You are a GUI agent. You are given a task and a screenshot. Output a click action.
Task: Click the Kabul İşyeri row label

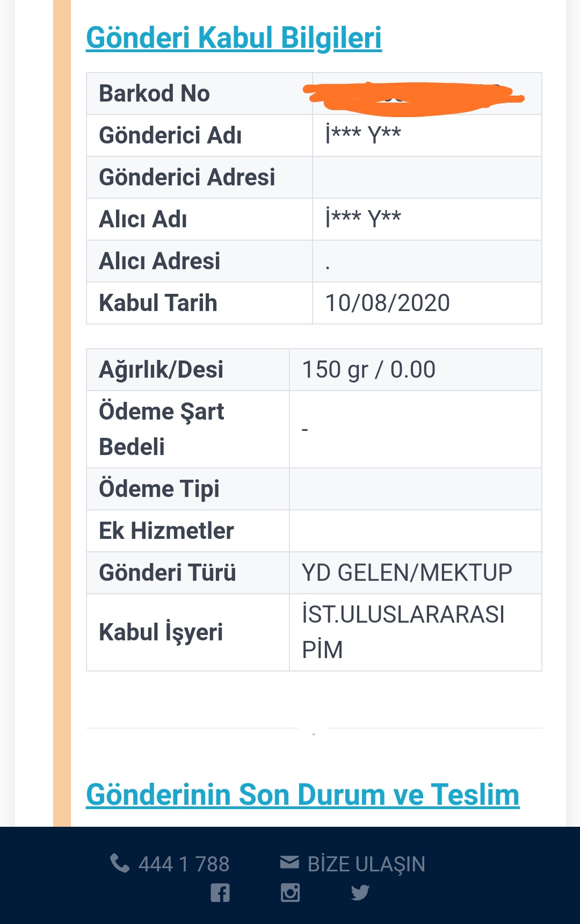pyautogui.click(x=161, y=632)
